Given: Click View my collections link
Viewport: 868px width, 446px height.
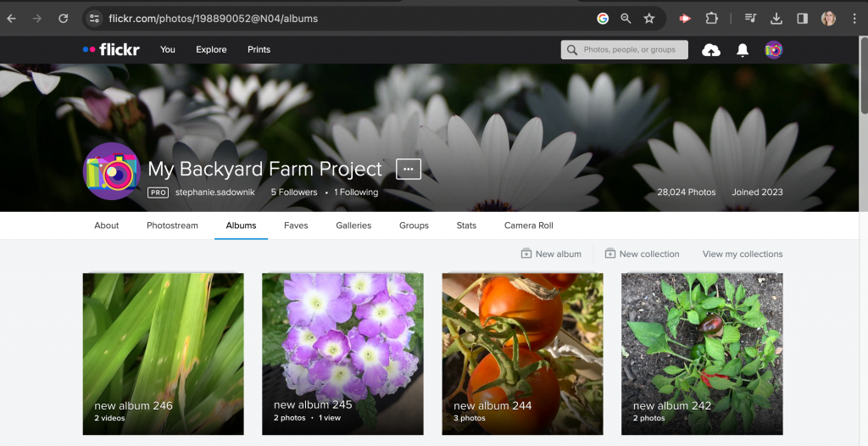Looking at the screenshot, I should point(743,254).
